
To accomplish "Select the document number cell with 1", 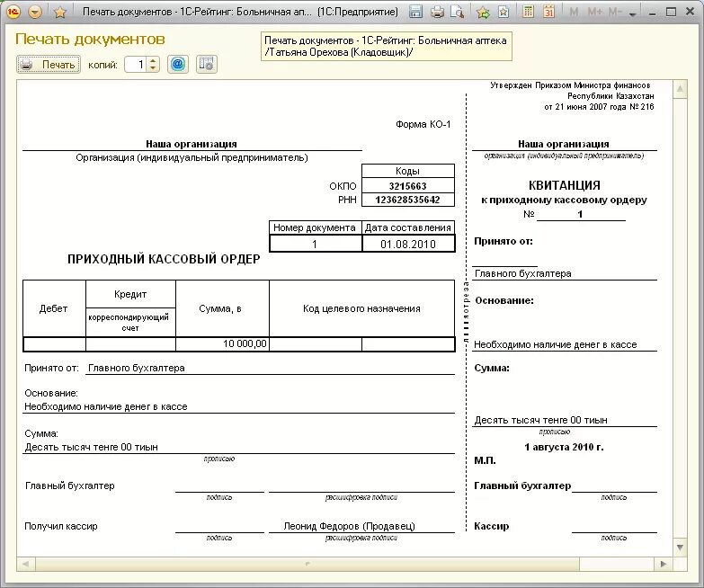I will [316, 245].
